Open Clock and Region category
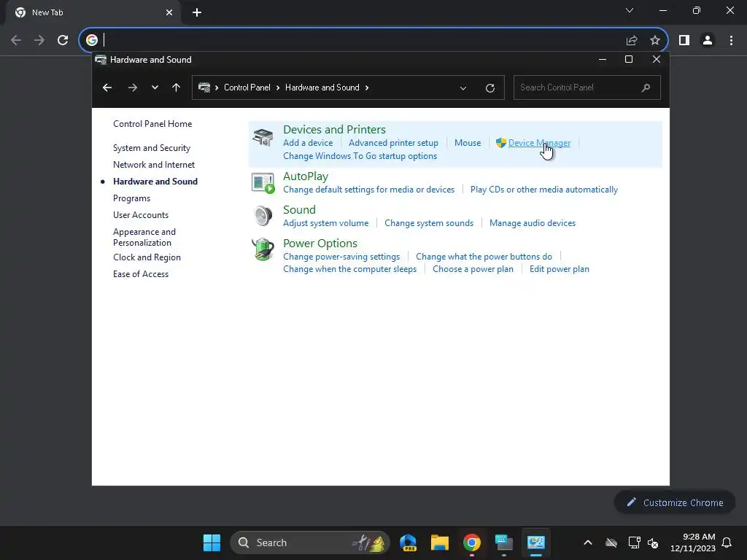This screenshot has height=560, width=747. [147, 257]
